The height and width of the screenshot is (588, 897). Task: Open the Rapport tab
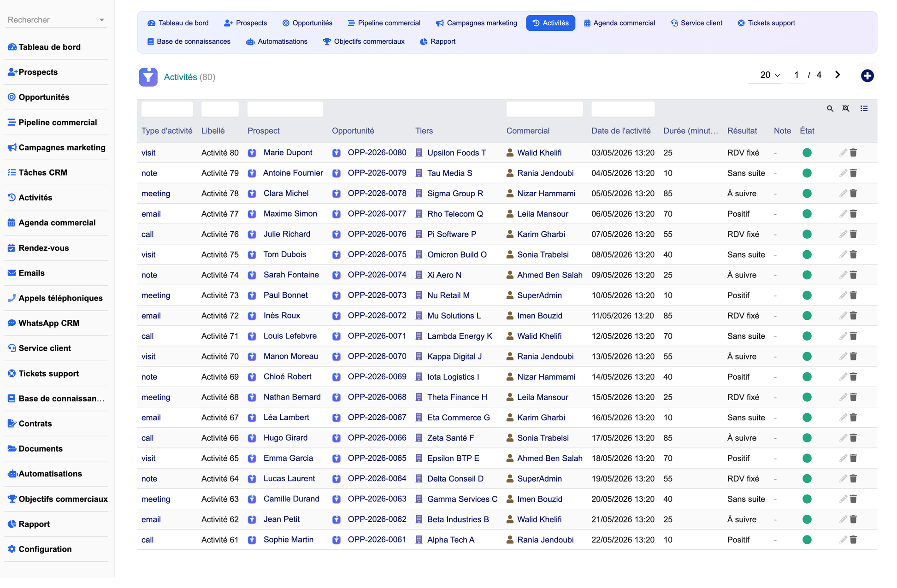tap(438, 41)
